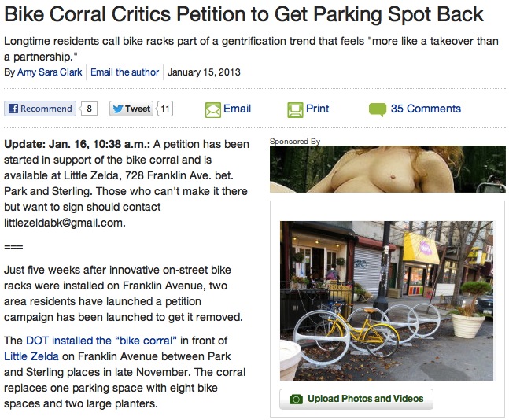Image resolution: width=509 pixels, height=420 pixels.
Task: Open the DOT installed the bike corral link
Action: [101, 341]
